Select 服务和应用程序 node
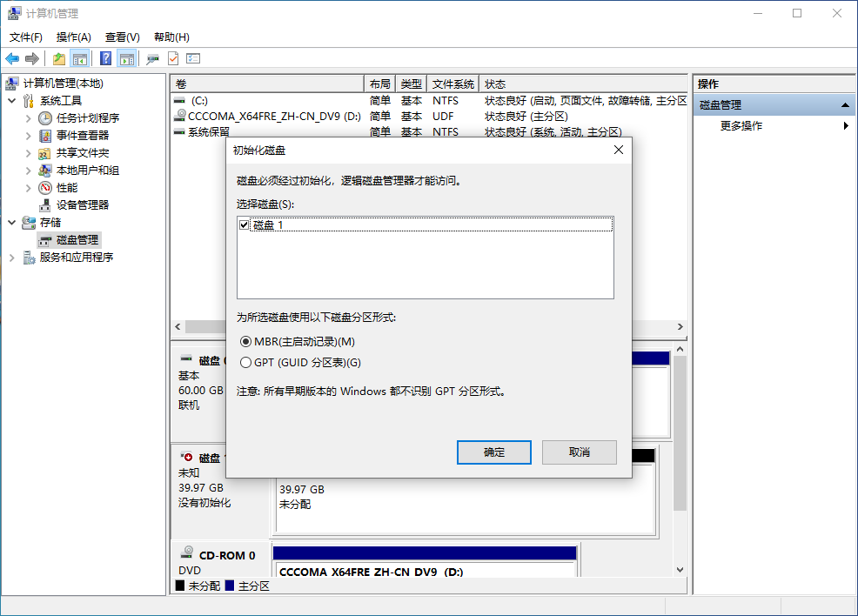Viewport: 858px width, 616px height. click(76, 258)
